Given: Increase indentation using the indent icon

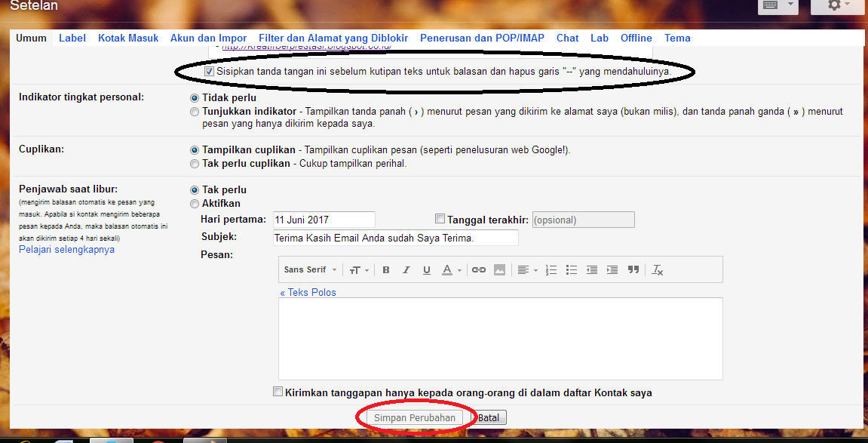Looking at the screenshot, I should coord(612,269).
